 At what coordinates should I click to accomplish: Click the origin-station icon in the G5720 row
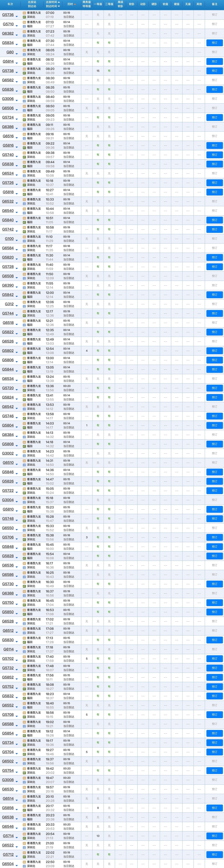(x=24, y=386)
